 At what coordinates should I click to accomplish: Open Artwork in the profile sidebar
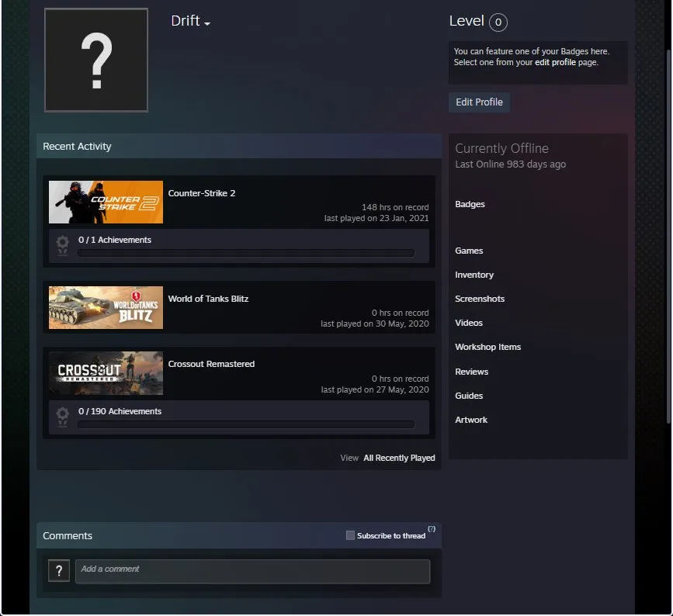[471, 420]
